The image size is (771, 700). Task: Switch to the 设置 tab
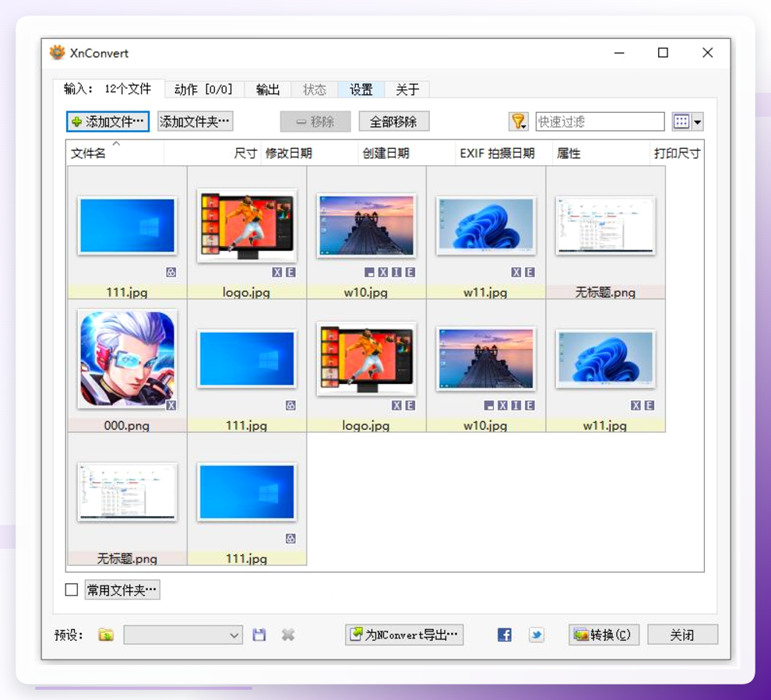click(x=361, y=90)
